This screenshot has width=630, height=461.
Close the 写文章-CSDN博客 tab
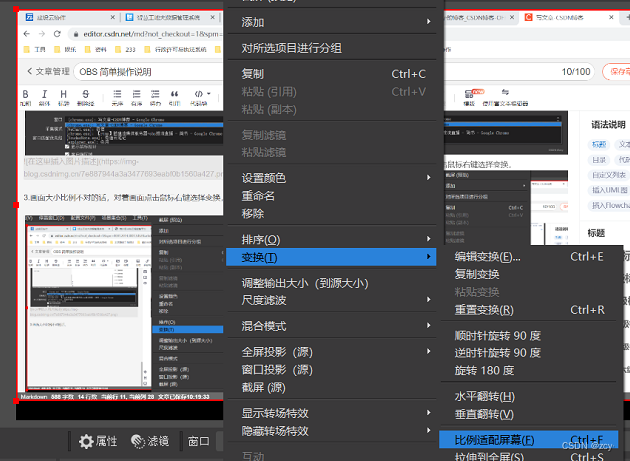[611, 17]
